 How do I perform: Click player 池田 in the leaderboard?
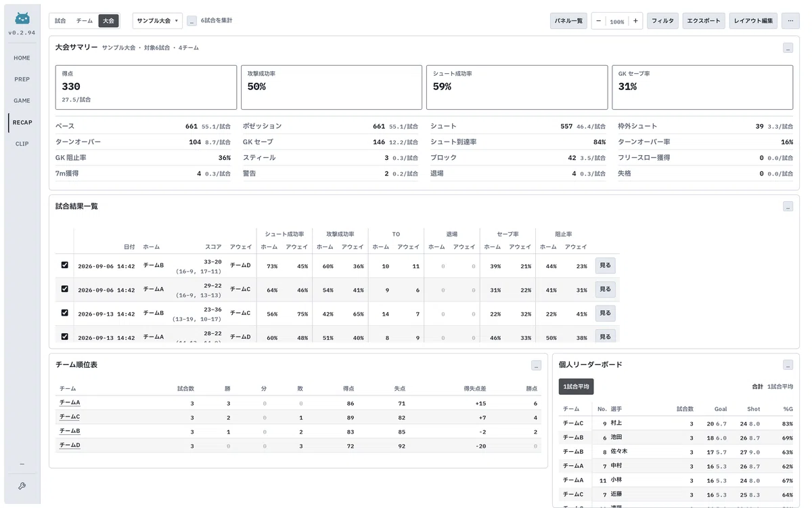pos(616,438)
